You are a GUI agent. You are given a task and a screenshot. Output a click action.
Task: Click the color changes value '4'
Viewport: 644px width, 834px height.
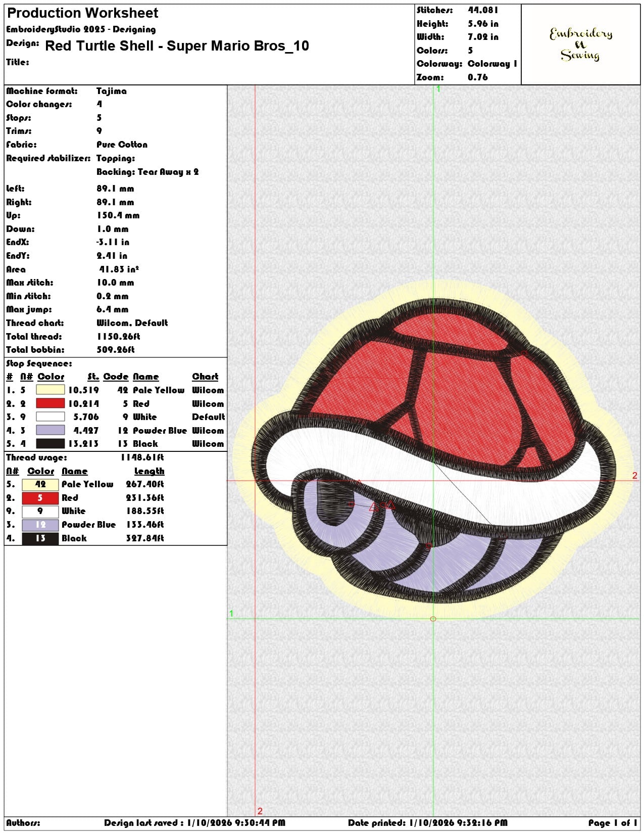pos(99,104)
